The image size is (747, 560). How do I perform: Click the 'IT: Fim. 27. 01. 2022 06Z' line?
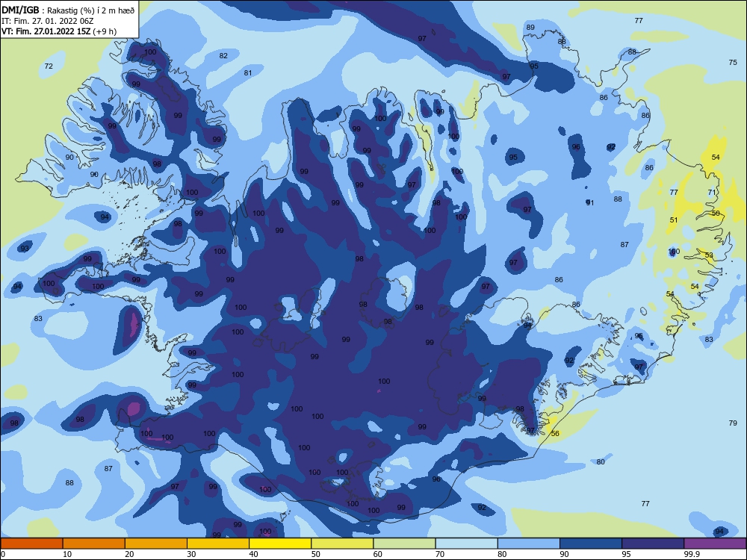coord(47,21)
